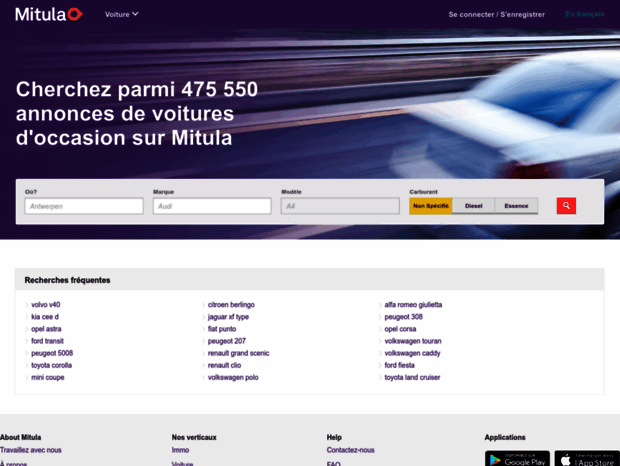
Task: Open toyota land cruiser search
Action: 412,377
